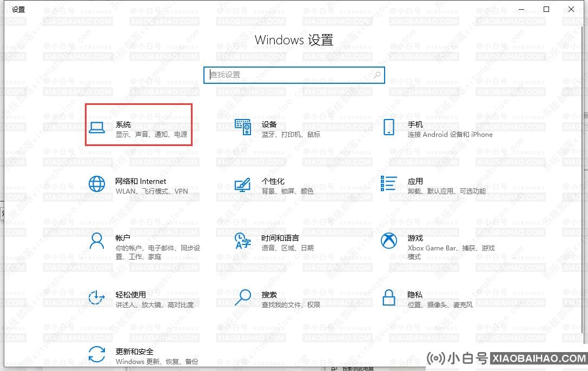Screen dimensions: 588x371
Task: Open the 搜索 magnifier category icon
Action: pyautogui.click(x=243, y=297)
